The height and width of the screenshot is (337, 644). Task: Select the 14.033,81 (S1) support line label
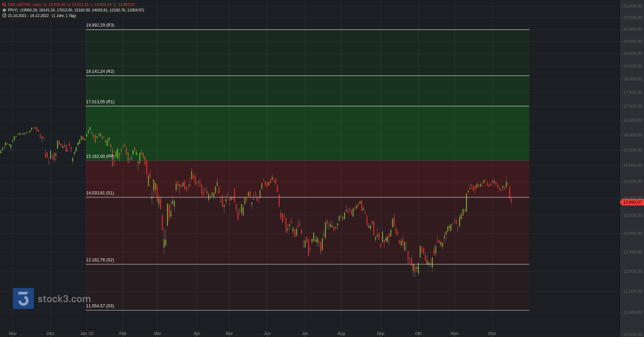pyautogui.click(x=100, y=193)
